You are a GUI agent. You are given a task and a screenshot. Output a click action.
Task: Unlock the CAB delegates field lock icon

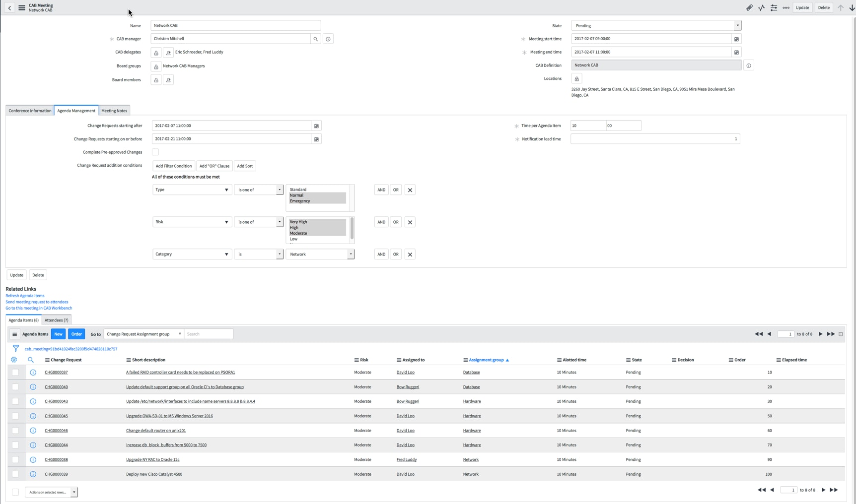point(155,52)
